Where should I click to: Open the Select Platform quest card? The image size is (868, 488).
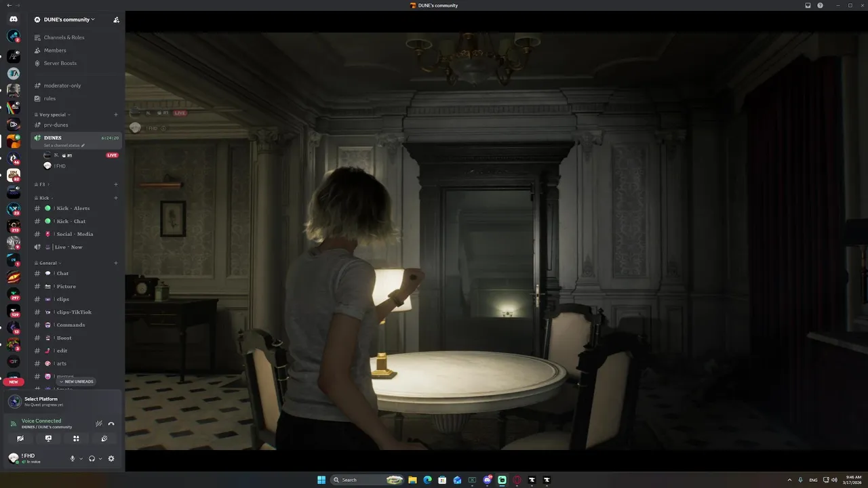(63, 401)
